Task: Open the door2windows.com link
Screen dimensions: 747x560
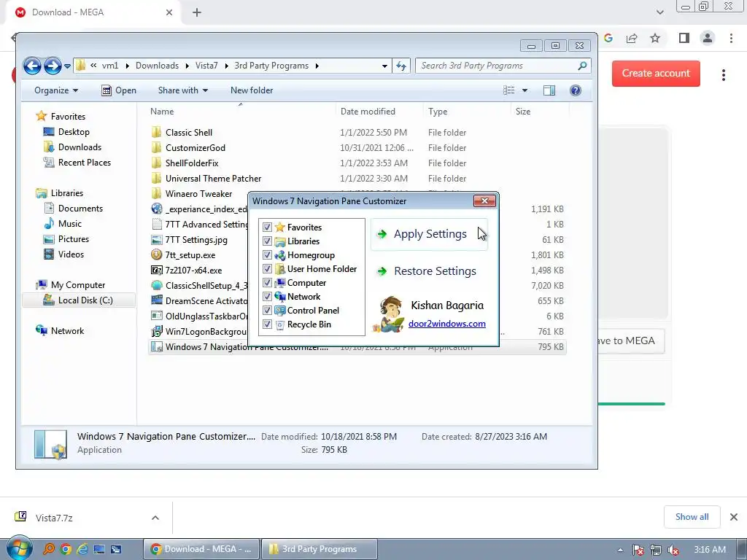Action: (447, 324)
